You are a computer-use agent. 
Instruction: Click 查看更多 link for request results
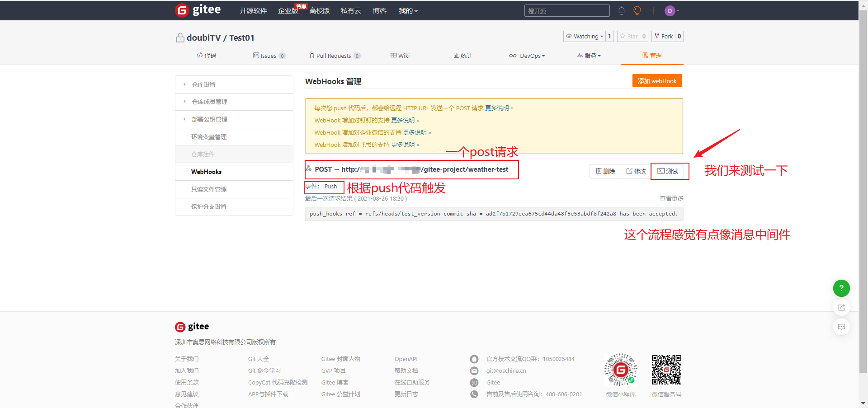(x=671, y=198)
